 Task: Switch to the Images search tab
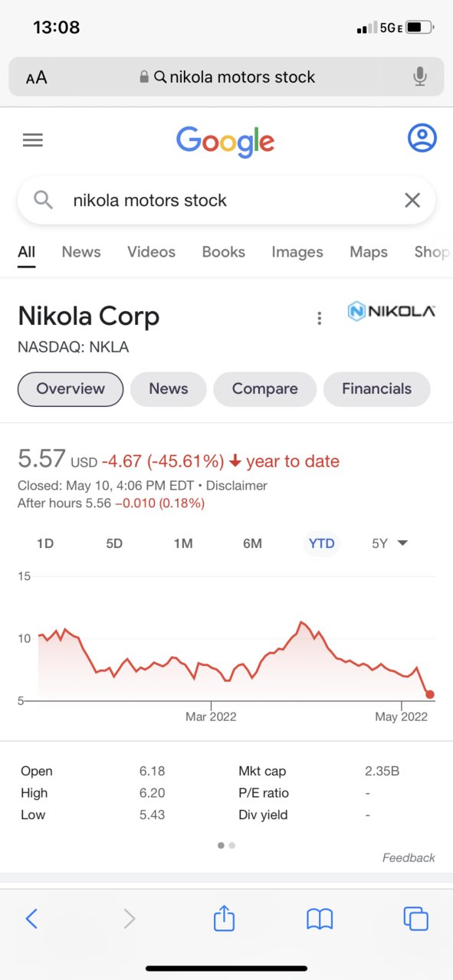pyautogui.click(x=297, y=252)
